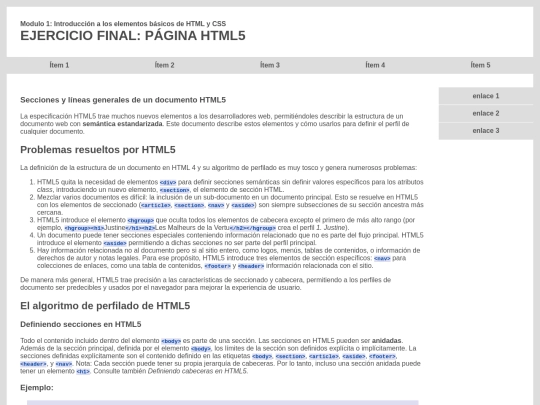Image resolution: width=540 pixels, height=405 pixels.
Task: Choose Ítem 5 in the navigation bar
Action: click(x=480, y=65)
